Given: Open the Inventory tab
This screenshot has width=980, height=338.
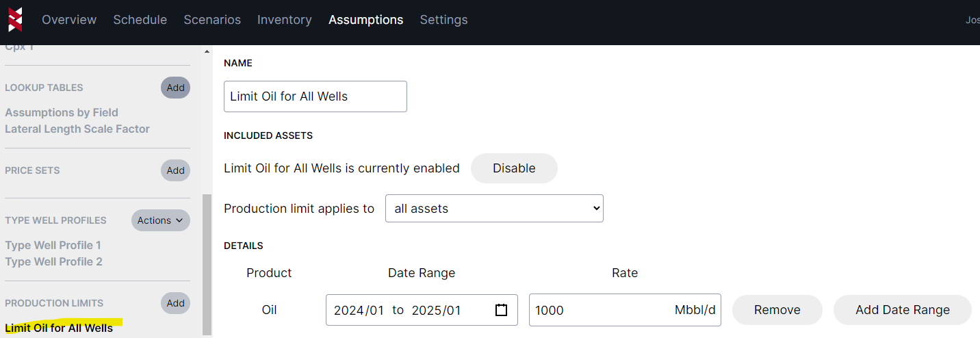Looking at the screenshot, I should coord(285,20).
